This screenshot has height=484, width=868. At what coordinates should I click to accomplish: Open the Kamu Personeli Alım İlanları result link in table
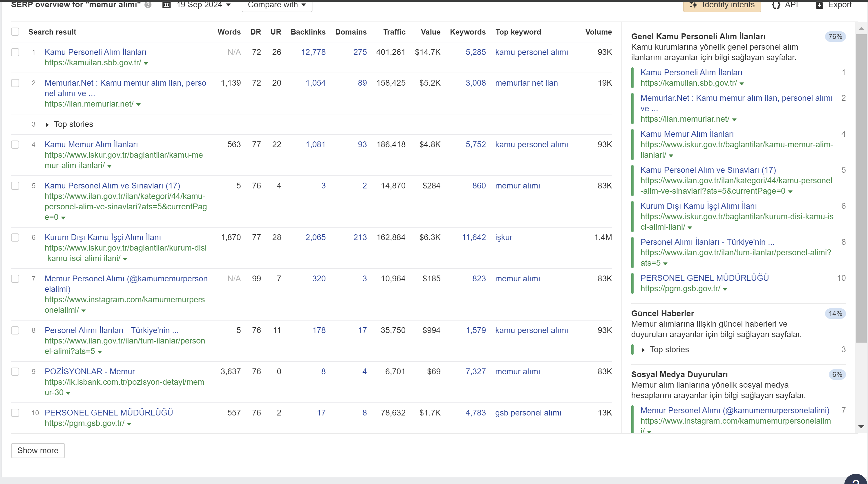click(x=95, y=52)
